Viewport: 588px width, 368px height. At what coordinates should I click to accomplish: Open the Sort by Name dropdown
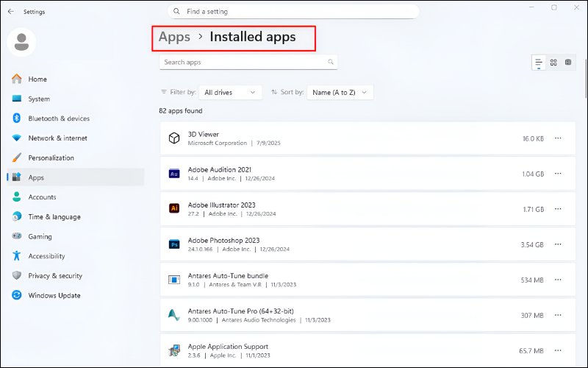click(340, 93)
